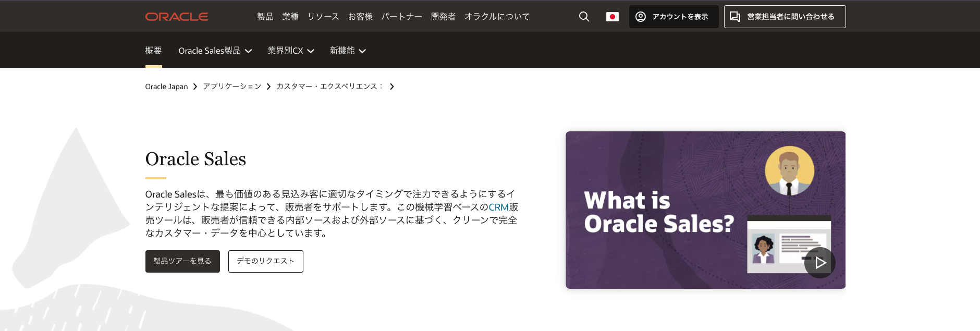Screen dimensions: 980x331
Task: Go to アプリケーション breadcrumb
Action: click(x=232, y=87)
